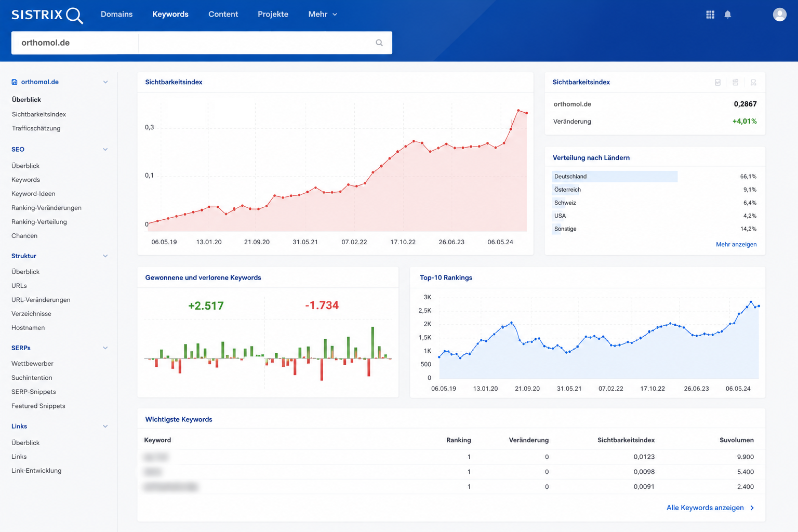Click Alle Keywords anzeigen link

coord(705,508)
